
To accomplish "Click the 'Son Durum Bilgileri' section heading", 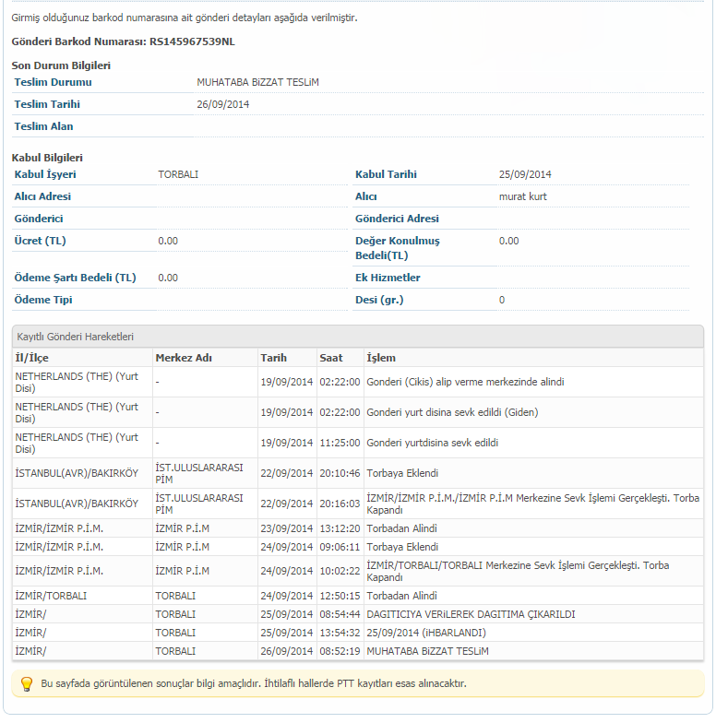I will pos(61,65).
